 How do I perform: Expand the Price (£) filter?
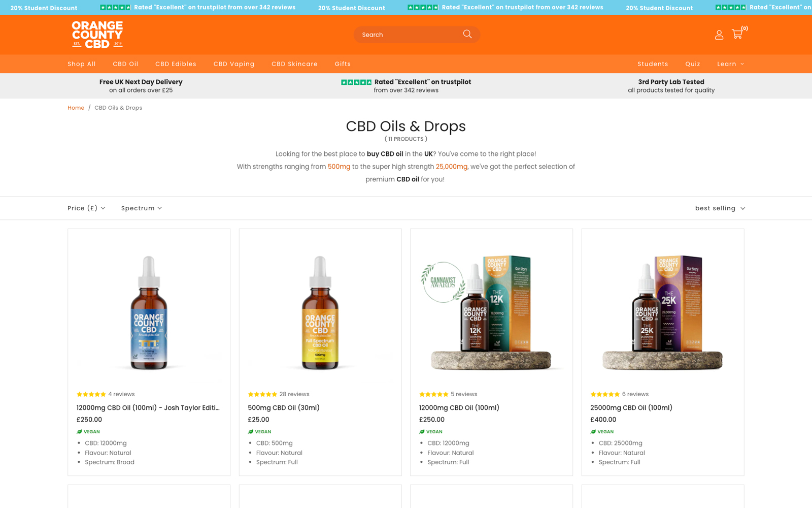[x=86, y=208]
